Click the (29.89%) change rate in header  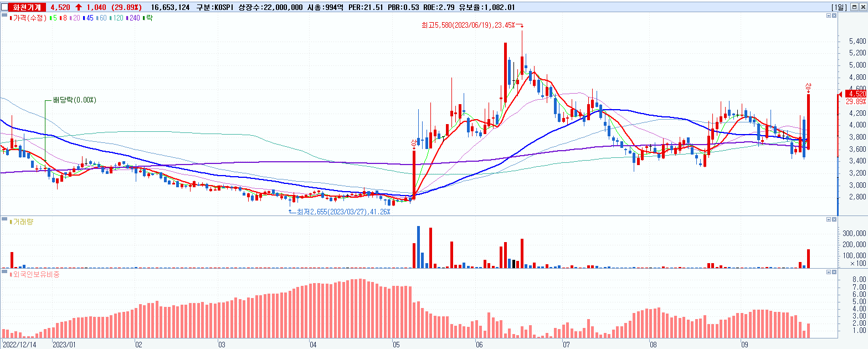click(126, 7)
